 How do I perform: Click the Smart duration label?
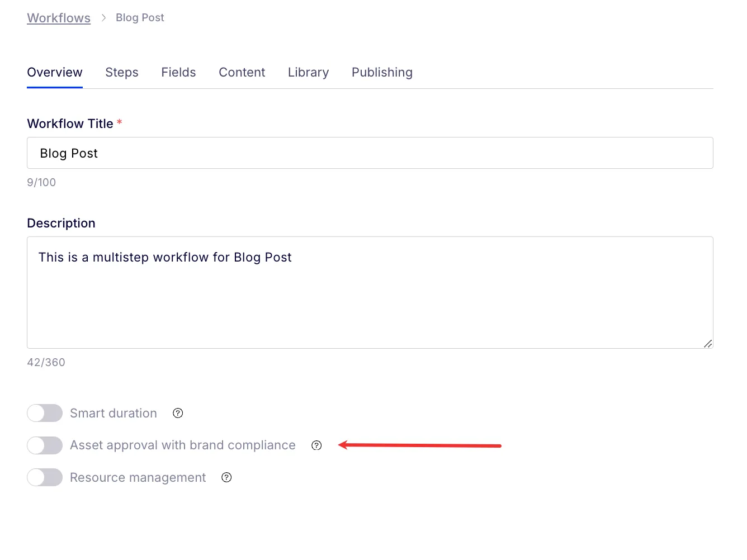114,413
